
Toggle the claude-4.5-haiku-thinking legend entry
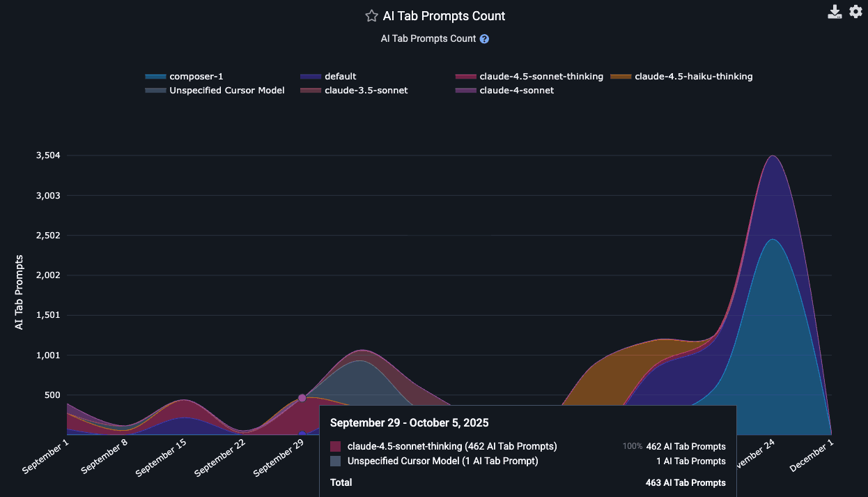click(693, 77)
